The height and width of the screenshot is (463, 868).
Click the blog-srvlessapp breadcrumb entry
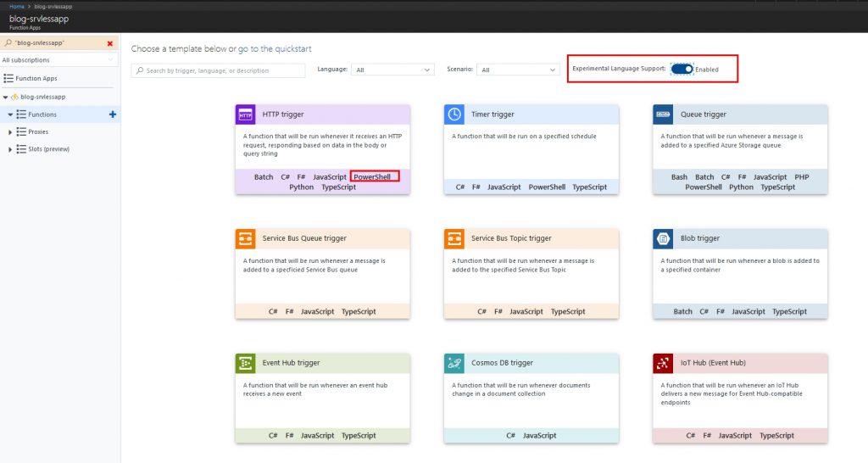pos(53,7)
